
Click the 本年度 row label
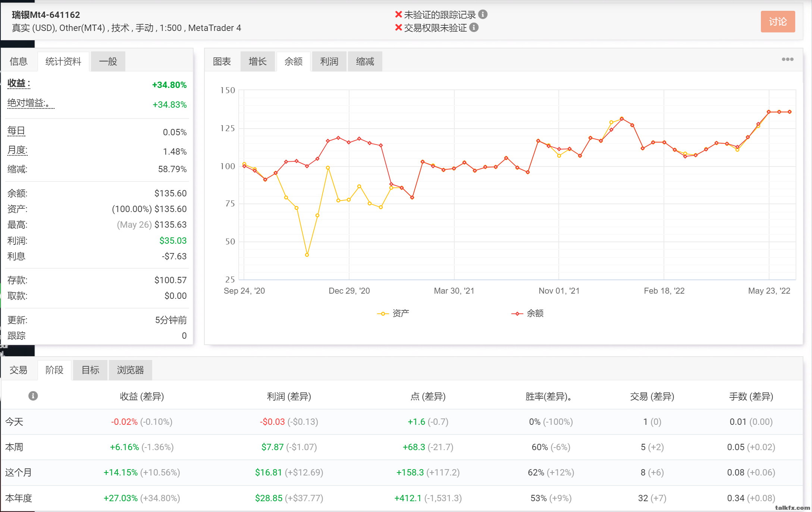(x=19, y=498)
